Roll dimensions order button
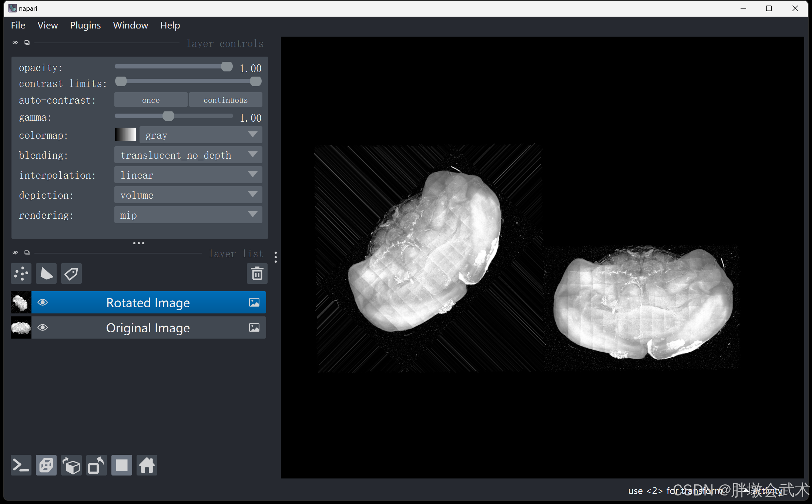The width and height of the screenshot is (812, 504). pyautogui.click(x=71, y=466)
